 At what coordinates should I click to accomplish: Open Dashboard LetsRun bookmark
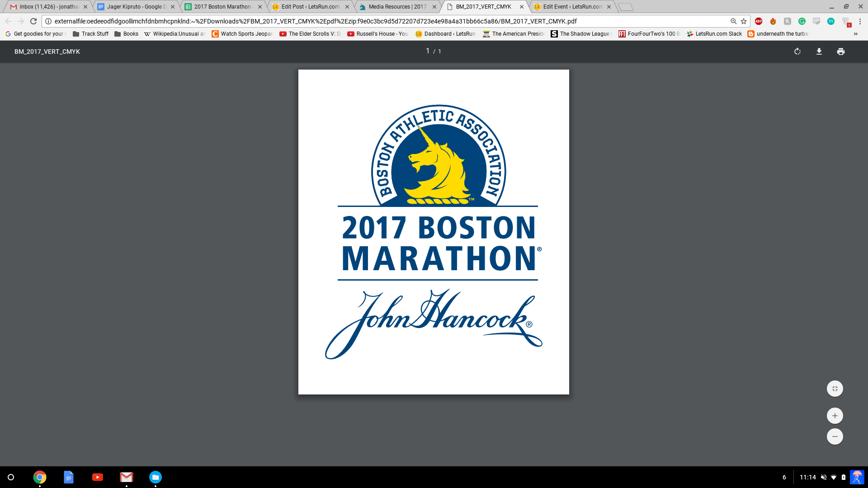[445, 34]
